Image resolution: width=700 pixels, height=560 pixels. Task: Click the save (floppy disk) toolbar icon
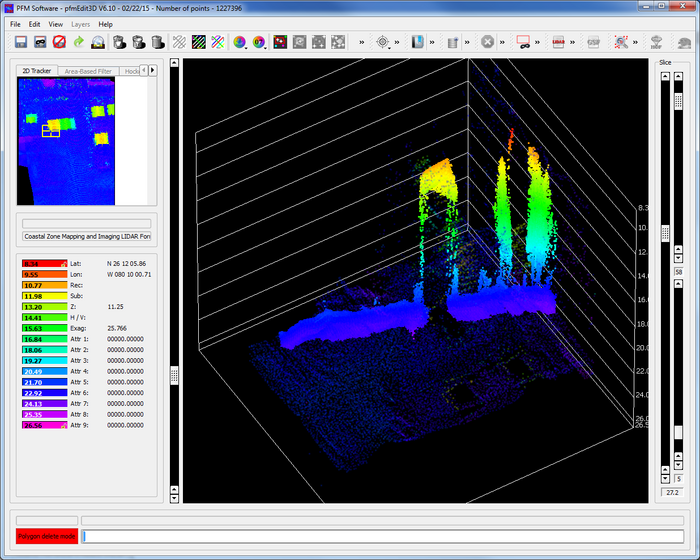pyautogui.click(x=20, y=42)
